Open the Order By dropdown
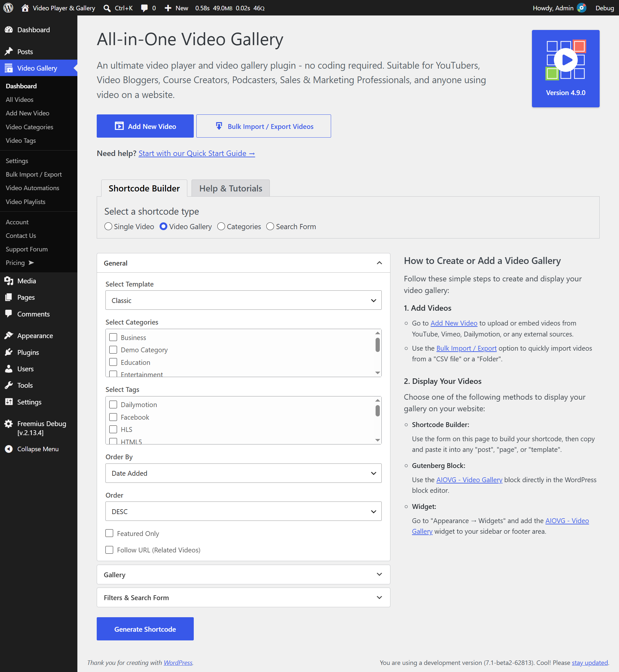Viewport: 619px width, 672px height. pos(243,473)
